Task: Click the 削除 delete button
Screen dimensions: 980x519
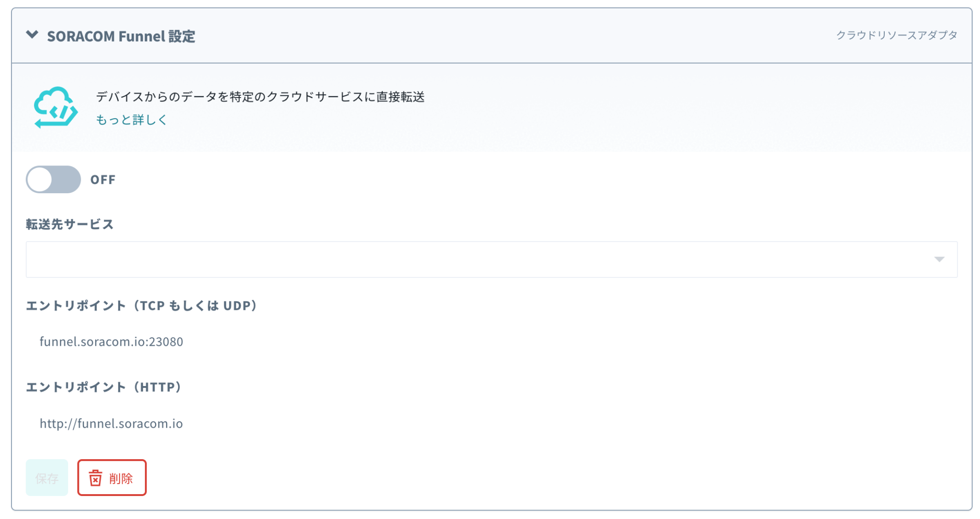Action: point(111,477)
